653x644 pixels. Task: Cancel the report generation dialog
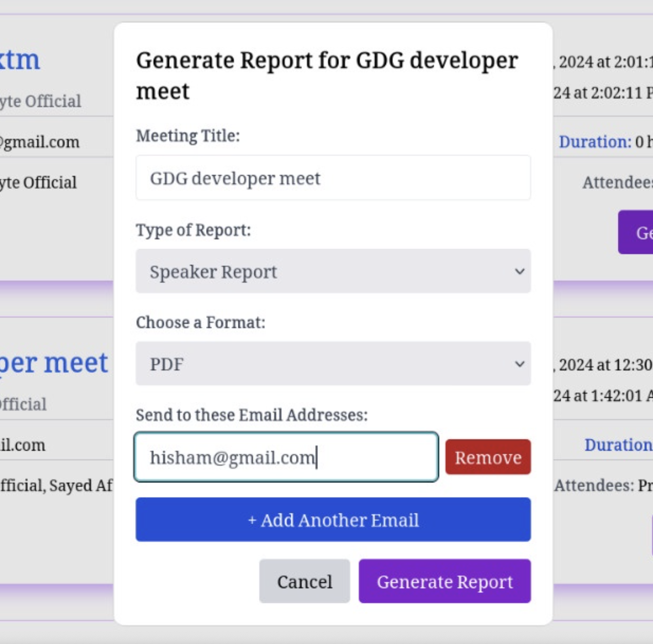tap(305, 581)
